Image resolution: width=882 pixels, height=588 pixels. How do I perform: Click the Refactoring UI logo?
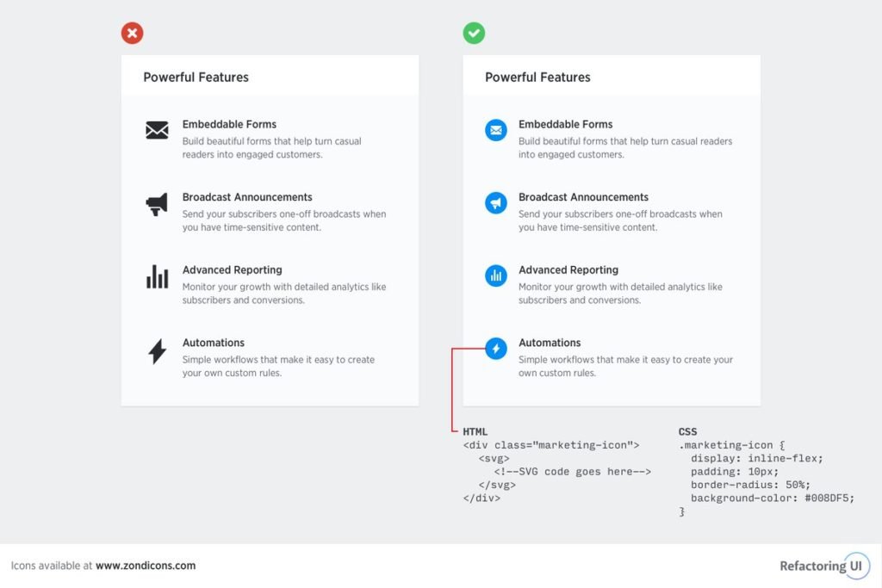tap(824, 566)
